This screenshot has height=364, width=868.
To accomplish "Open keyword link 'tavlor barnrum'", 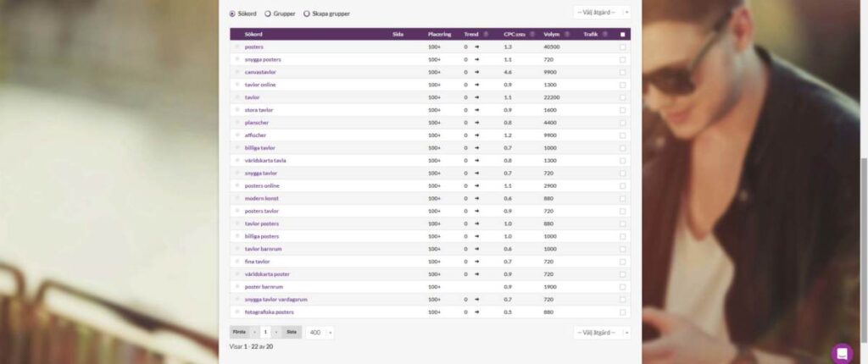I will tap(263, 249).
